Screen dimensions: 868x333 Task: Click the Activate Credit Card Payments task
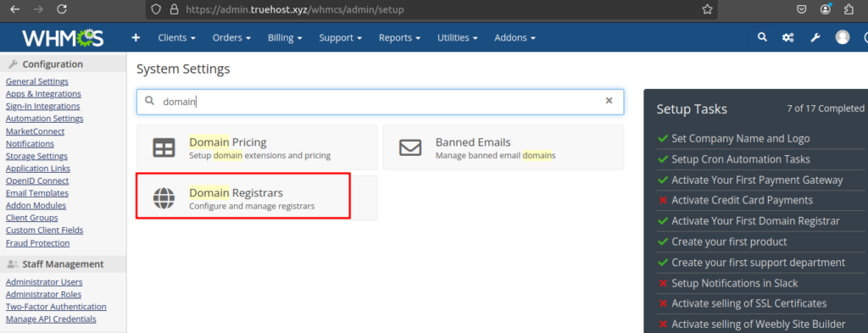742,200
